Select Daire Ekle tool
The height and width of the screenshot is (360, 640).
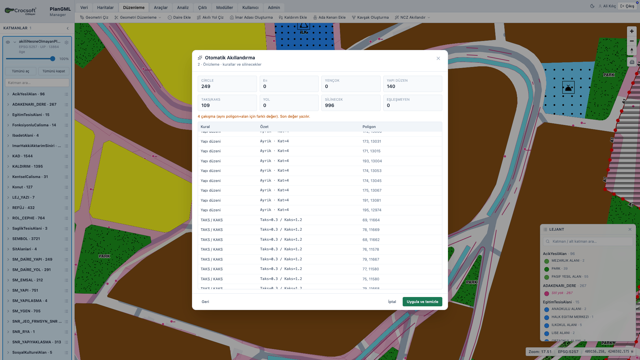179,18
